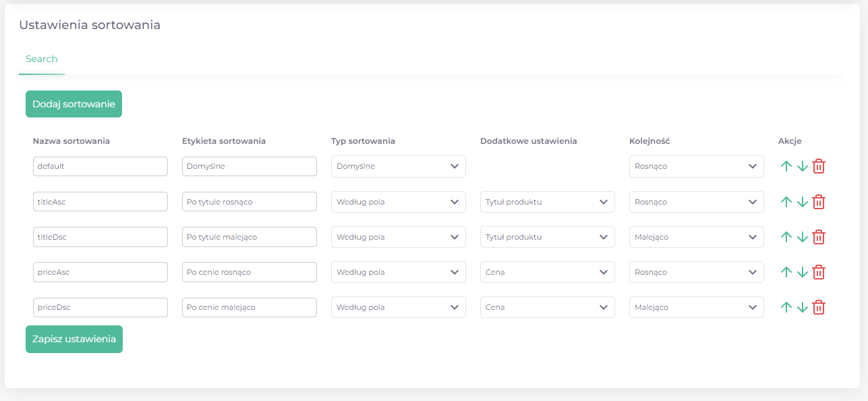Screen dimensions: 868x401
Task: Click trash icon for priceDsc row
Action: (819, 307)
